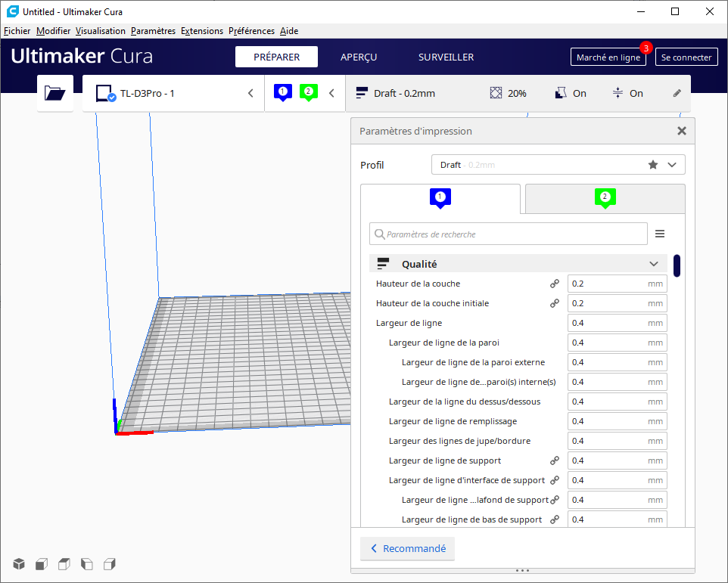Select top view cube icon
Screen dimensions: 728x583
click(64, 564)
